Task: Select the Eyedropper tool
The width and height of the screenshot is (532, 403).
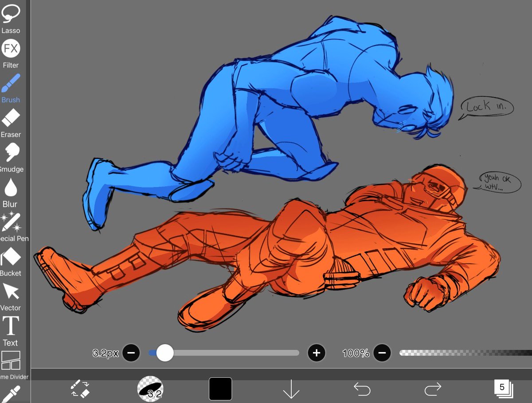Action: [x=12, y=394]
